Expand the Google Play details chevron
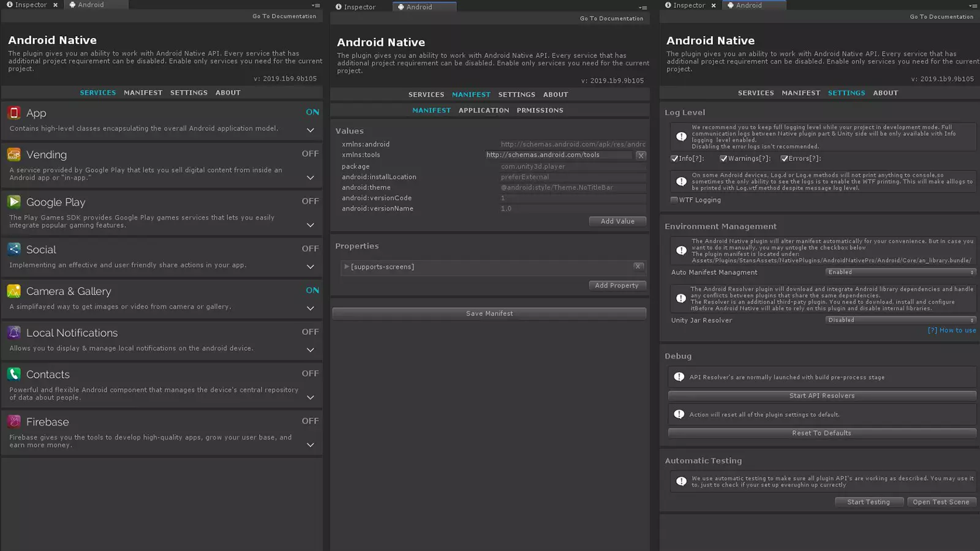 point(311,225)
